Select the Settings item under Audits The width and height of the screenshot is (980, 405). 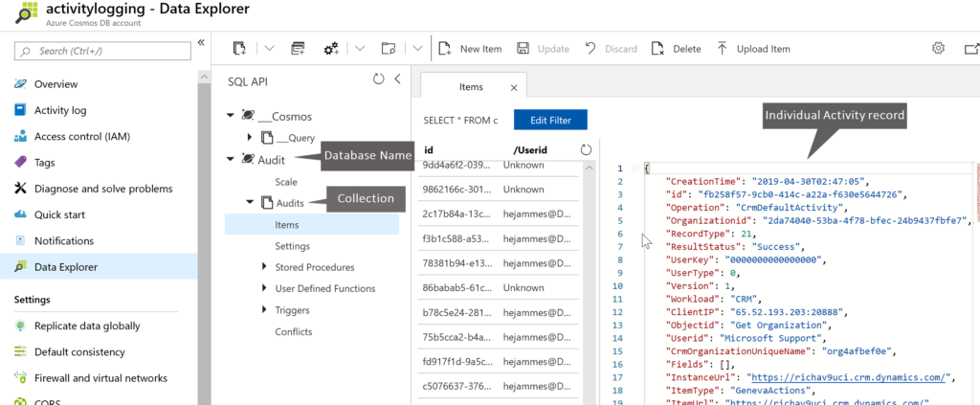[292, 246]
